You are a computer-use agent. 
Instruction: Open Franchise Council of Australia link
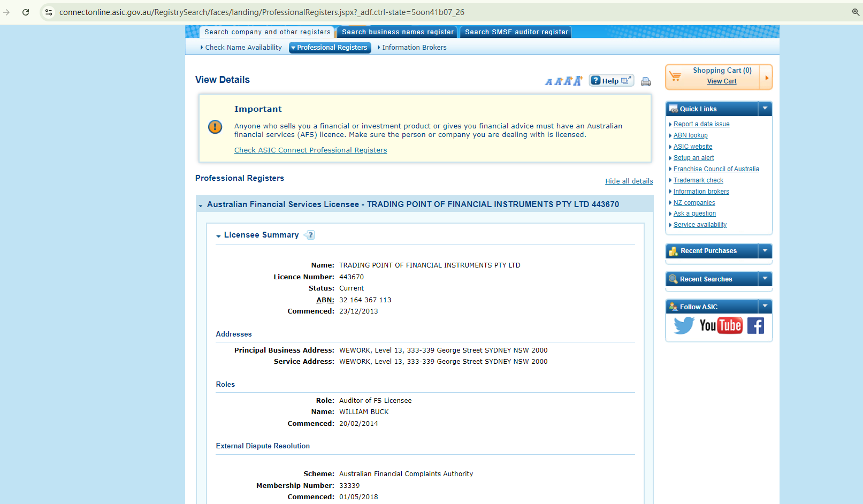tap(716, 169)
